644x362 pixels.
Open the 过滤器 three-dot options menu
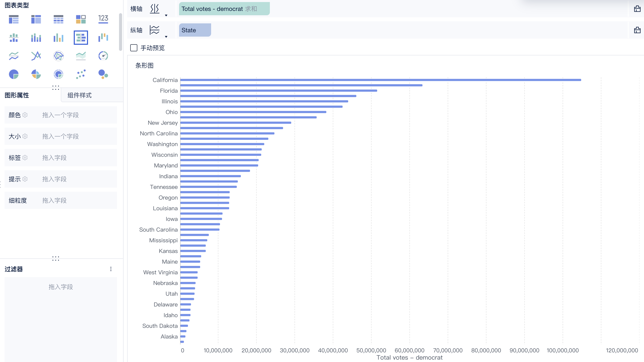tap(111, 269)
